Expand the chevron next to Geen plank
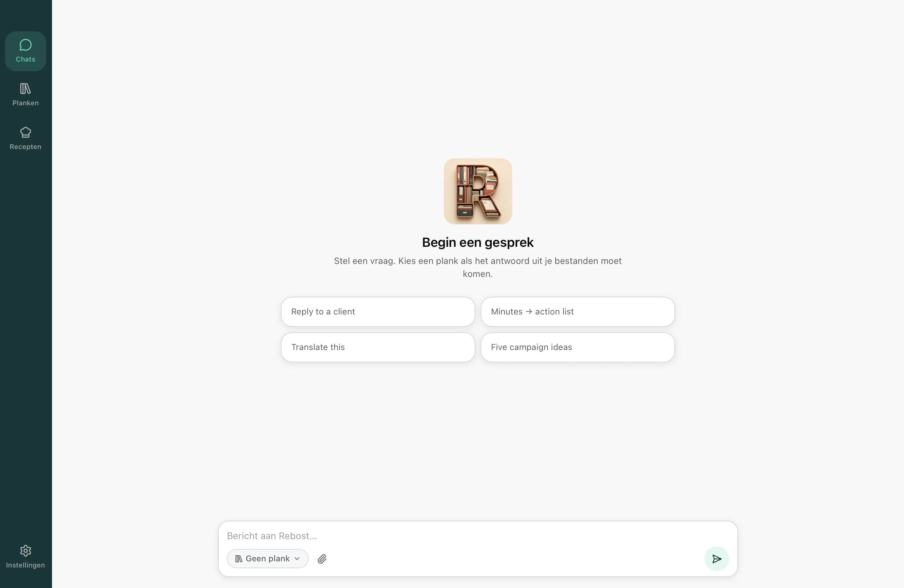Screen dimensions: 904x588 pyautogui.click(x=297, y=559)
